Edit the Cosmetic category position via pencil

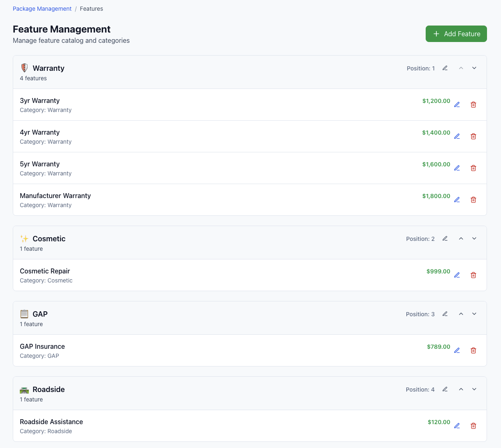click(x=445, y=238)
